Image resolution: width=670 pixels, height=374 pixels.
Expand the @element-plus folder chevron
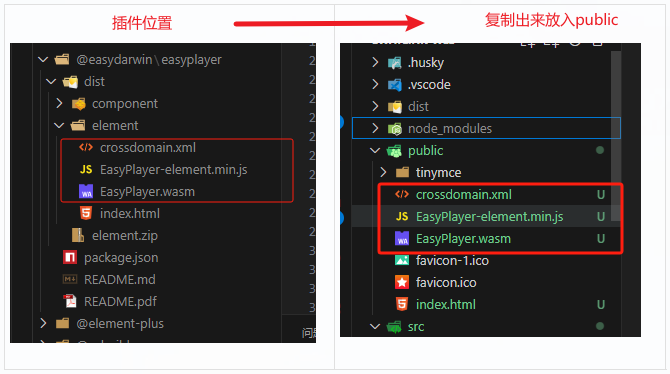click(x=43, y=323)
